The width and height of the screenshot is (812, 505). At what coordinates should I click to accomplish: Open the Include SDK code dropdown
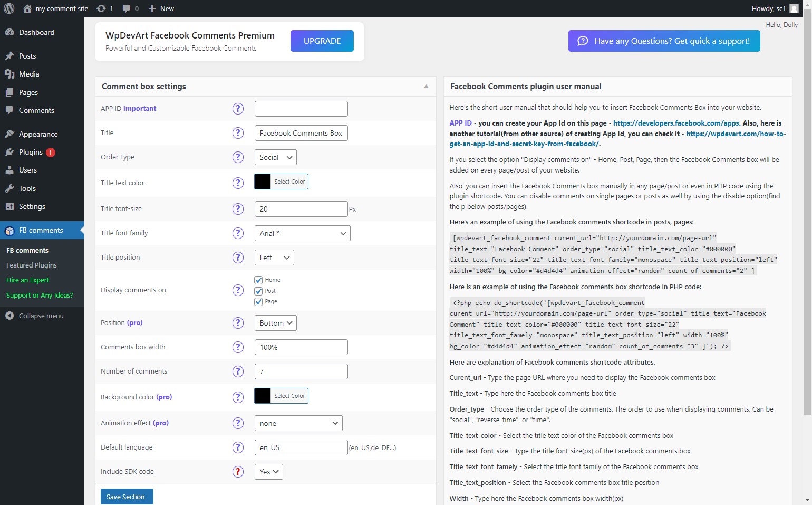tap(269, 472)
